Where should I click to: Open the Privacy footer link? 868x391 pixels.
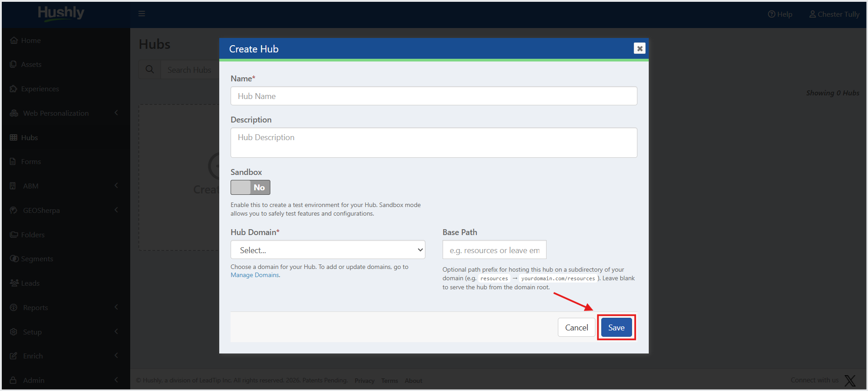(x=364, y=381)
